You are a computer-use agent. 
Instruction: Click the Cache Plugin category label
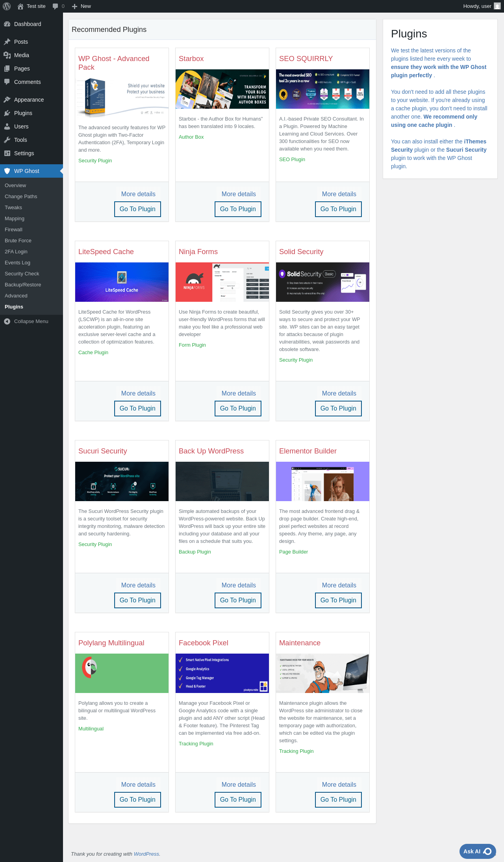[x=93, y=353]
